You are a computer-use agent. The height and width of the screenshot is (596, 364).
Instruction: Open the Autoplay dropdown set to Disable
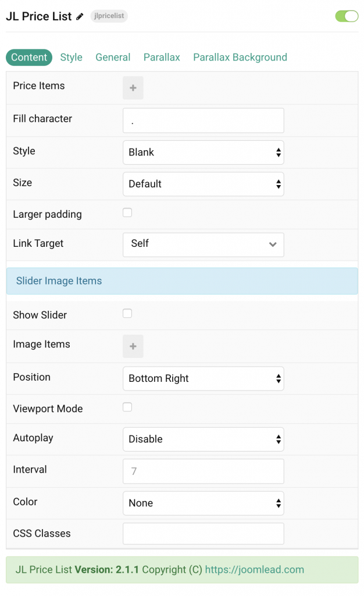pos(203,439)
